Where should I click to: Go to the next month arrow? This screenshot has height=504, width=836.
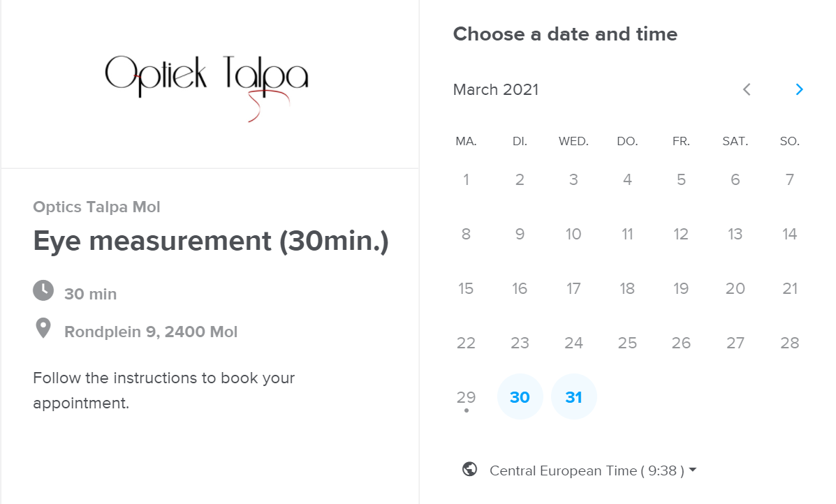pyautogui.click(x=799, y=89)
